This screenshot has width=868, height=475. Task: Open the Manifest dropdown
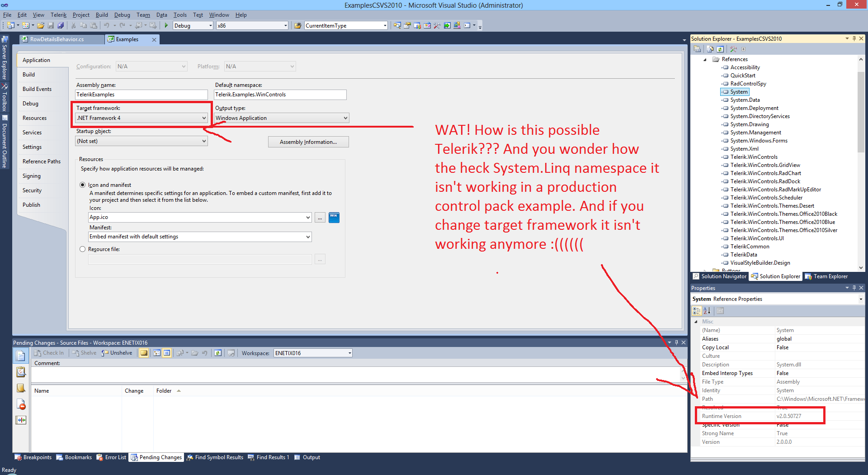point(200,237)
